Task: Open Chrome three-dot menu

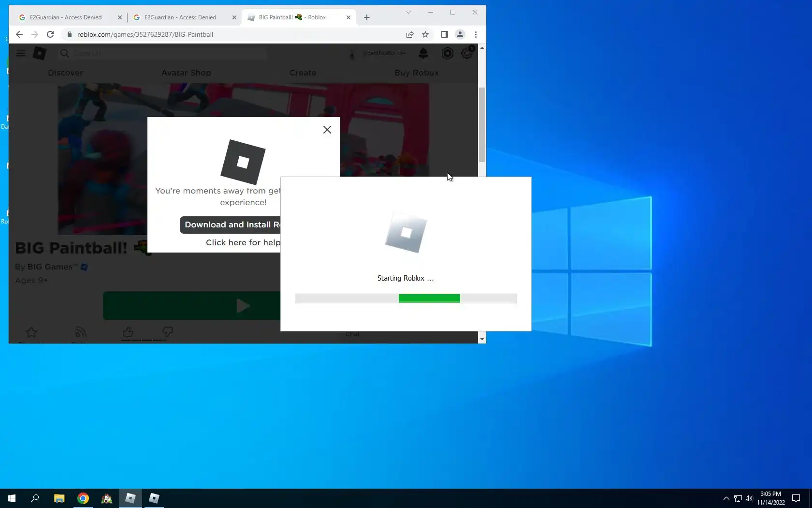Action: [x=476, y=34]
